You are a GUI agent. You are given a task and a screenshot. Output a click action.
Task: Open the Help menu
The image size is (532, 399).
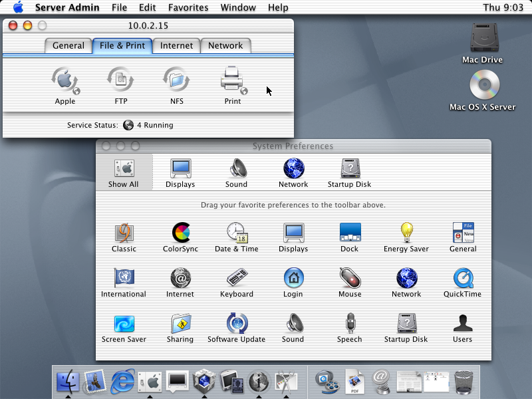pyautogui.click(x=278, y=7)
